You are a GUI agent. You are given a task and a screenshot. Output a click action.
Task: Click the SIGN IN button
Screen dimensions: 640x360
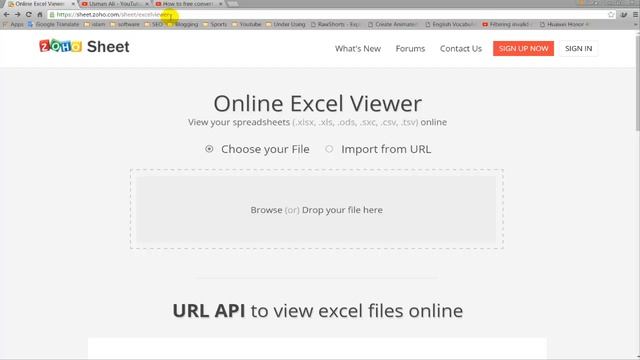(578, 49)
